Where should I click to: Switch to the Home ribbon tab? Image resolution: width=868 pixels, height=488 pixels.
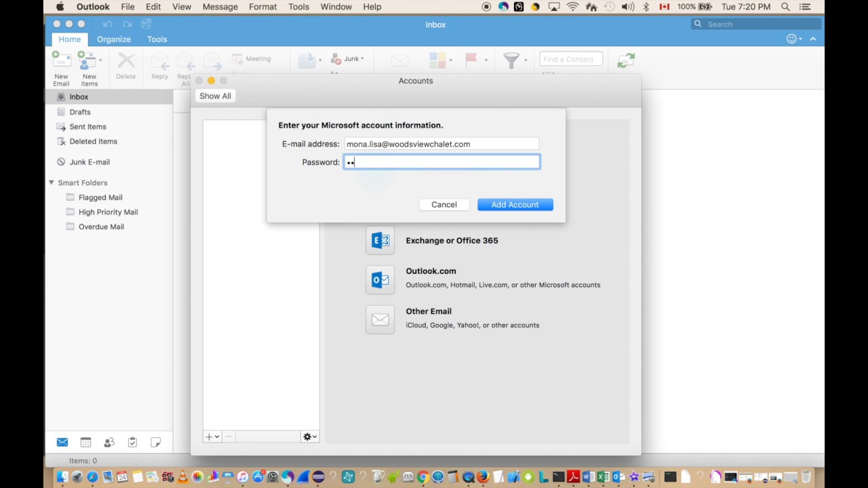point(69,39)
